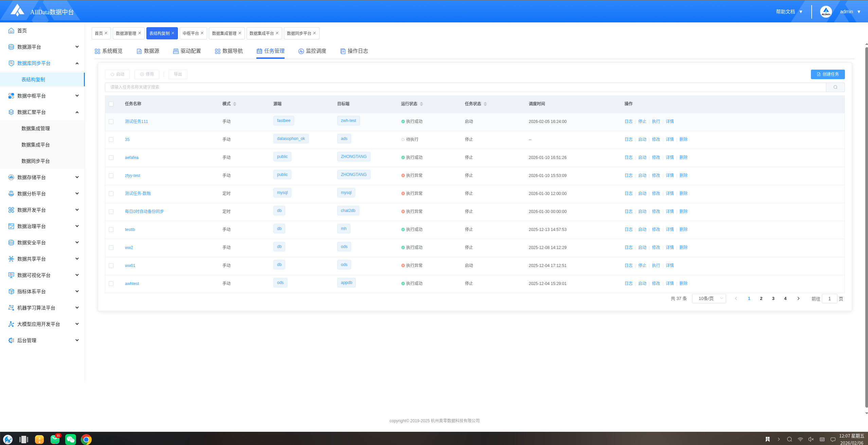This screenshot has height=445, width=868.
Task: Open the zfyy-test task link
Action: click(132, 176)
